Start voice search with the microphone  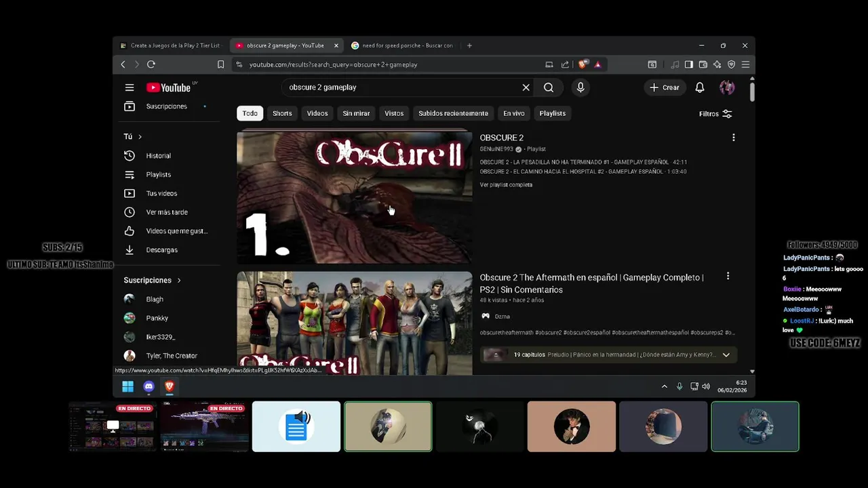pos(580,87)
